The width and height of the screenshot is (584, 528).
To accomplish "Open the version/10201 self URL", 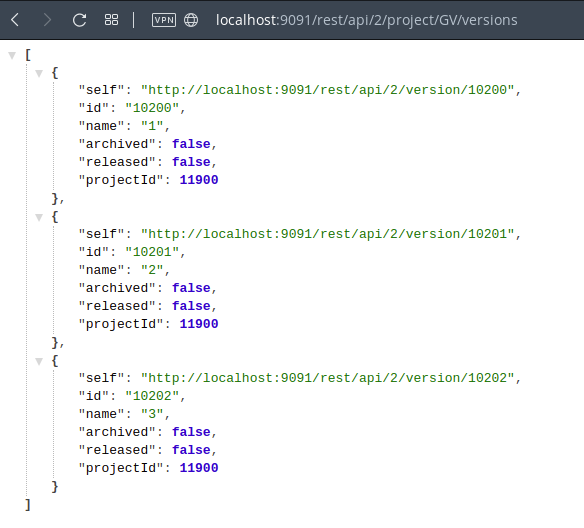I will click(328, 234).
